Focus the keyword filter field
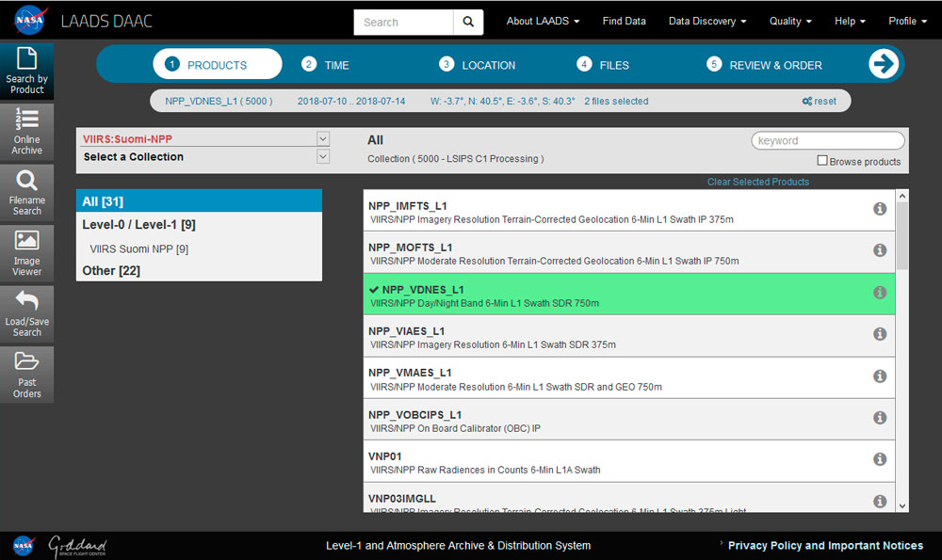This screenshot has width=942, height=560. click(x=827, y=140)
